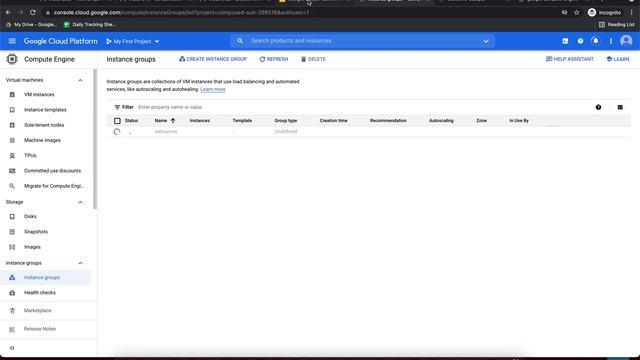Toggle the select-all rows checkbox
The height and width of the screenshot is (360, 640).
coord(117,121)
